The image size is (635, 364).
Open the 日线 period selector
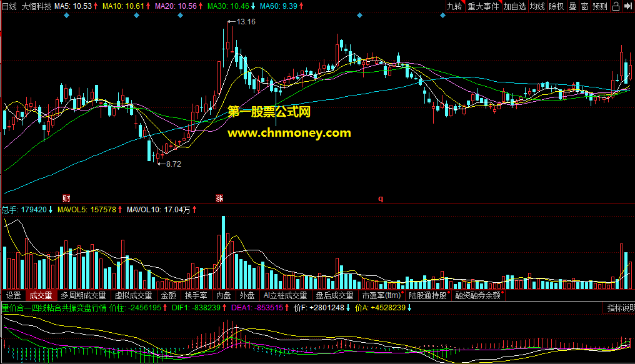pos(9,6)
